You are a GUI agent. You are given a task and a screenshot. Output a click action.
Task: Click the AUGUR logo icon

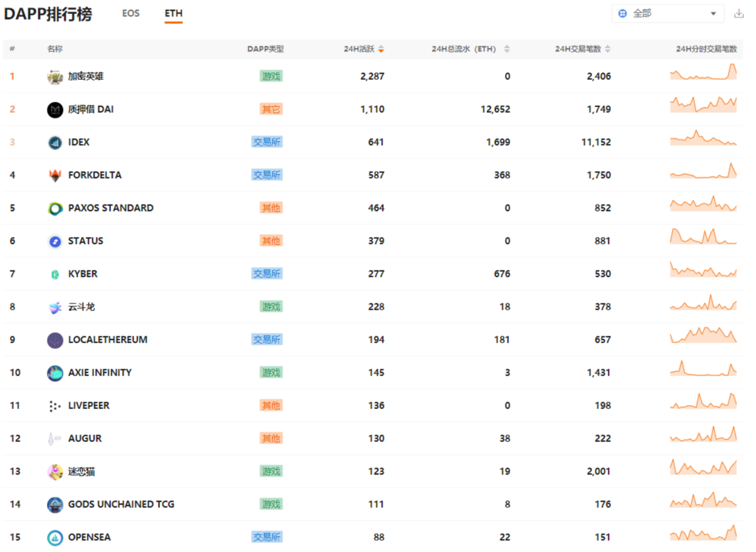[55, 439]
